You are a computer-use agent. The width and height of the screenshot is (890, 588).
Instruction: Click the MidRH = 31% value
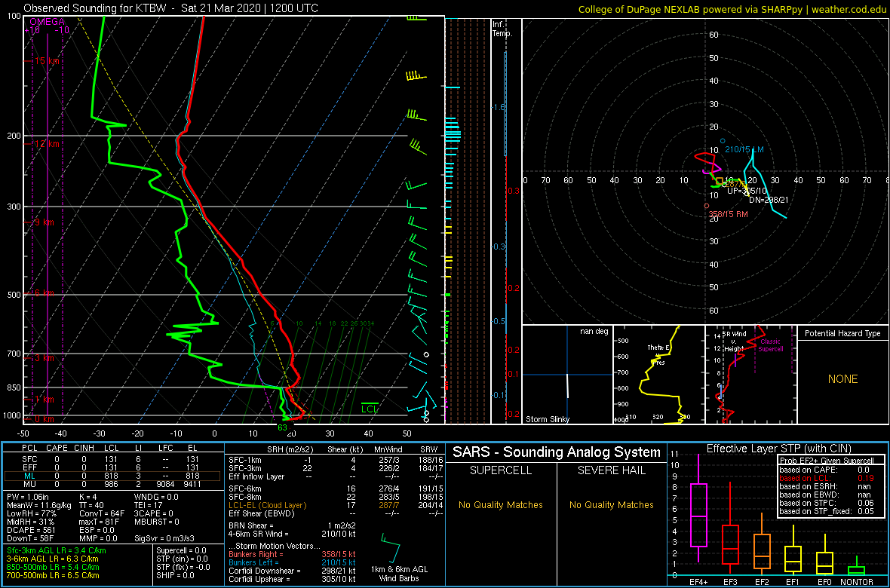tap(31, 522)
